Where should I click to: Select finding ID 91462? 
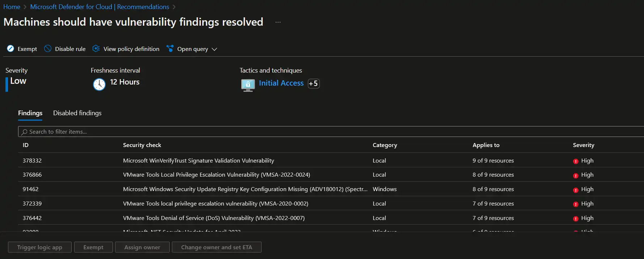click(30, 189)
